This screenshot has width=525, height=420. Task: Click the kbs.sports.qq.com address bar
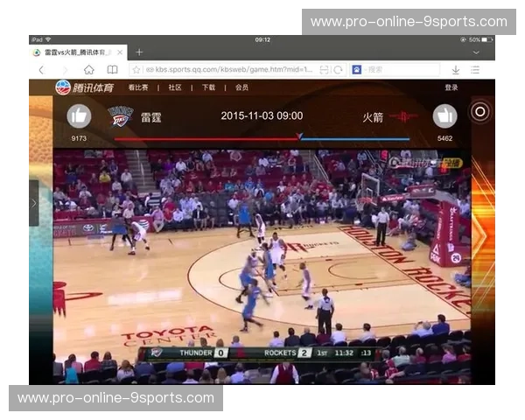tap(232, 69)
